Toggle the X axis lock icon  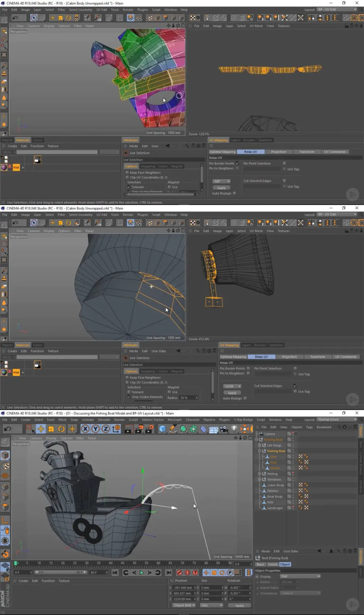pos(85,429)
